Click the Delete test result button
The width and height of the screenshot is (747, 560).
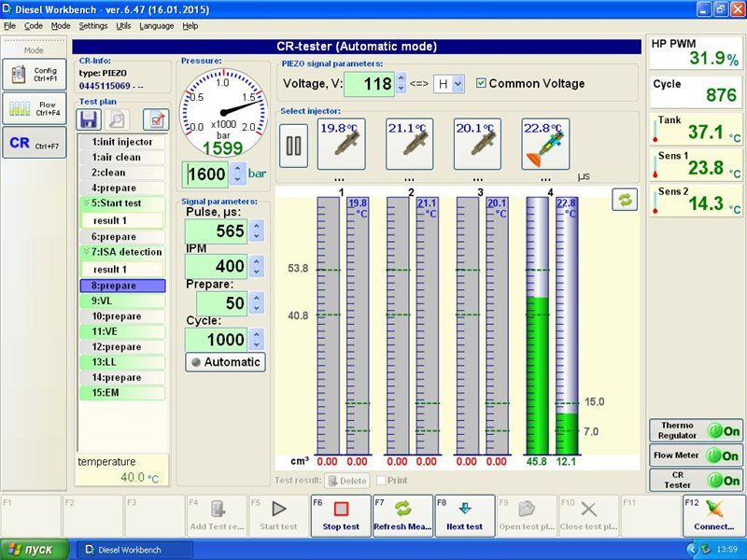pos(347,481)
